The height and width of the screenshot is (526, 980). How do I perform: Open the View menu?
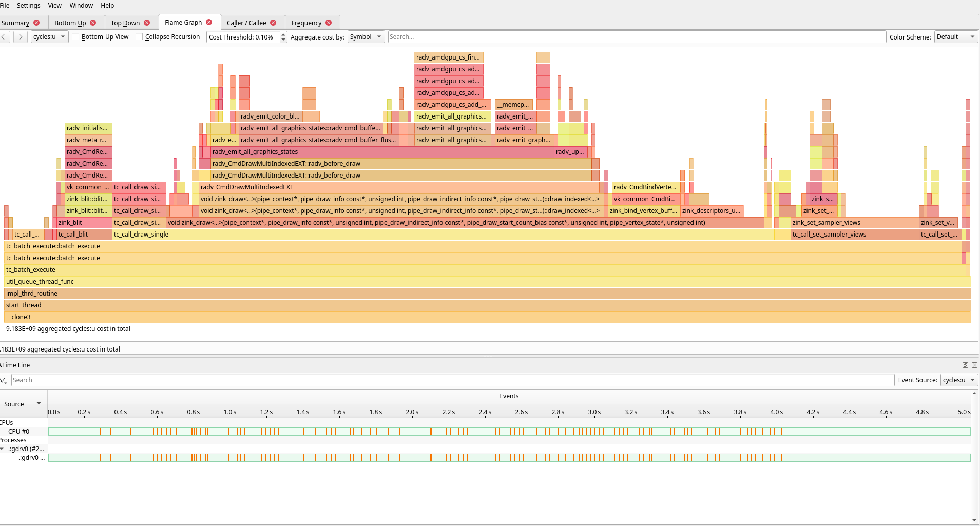54,6
